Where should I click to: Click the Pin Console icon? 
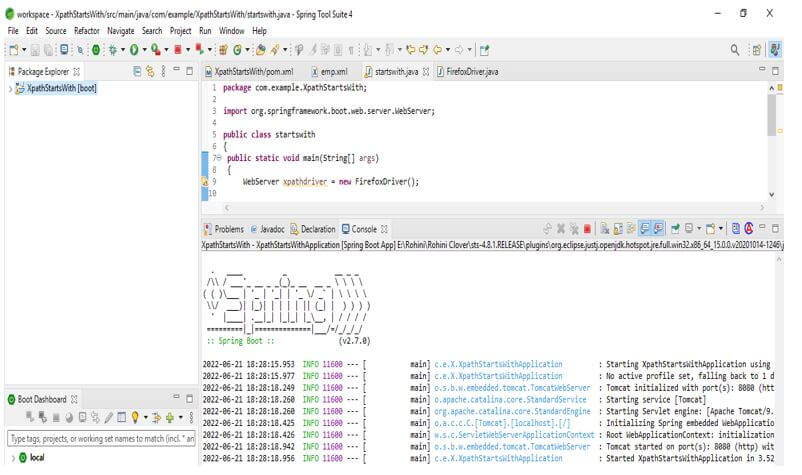[675, 229]
